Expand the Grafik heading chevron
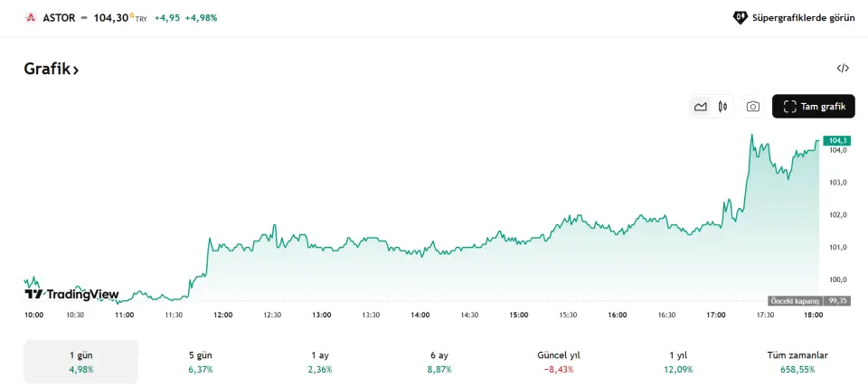 [x=76, y=70]
